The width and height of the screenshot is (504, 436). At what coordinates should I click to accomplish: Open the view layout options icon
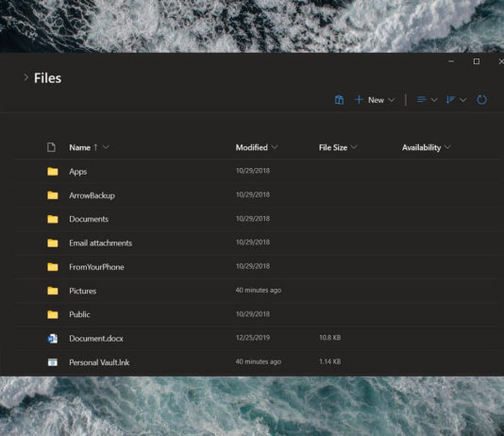tap(422, 100)
